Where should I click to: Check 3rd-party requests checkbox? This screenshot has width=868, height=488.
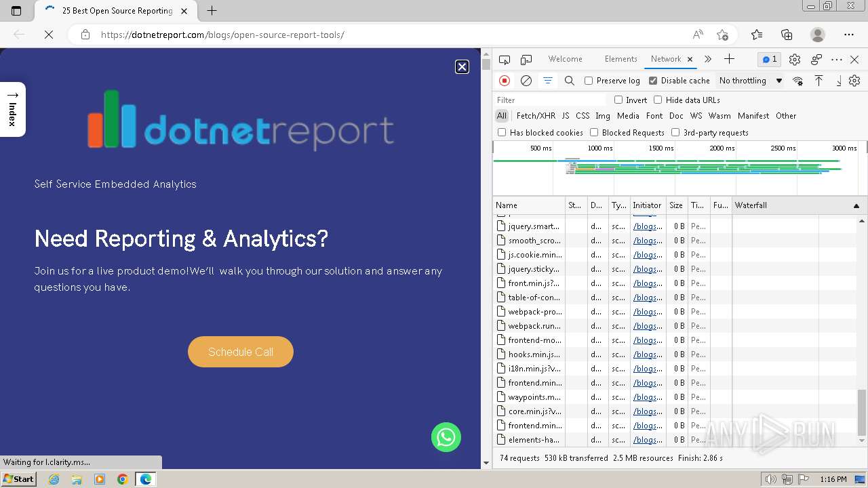tap(675, 132)
